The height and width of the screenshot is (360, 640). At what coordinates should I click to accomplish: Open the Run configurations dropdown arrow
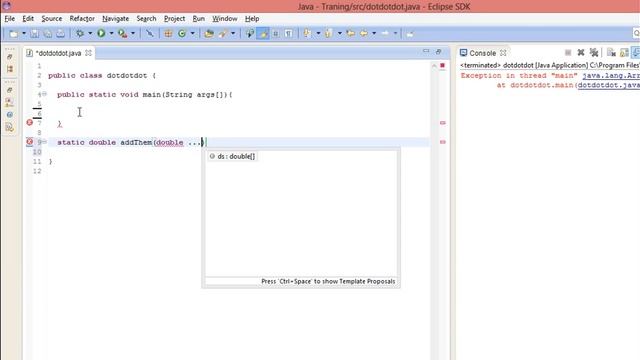coord(111,33)
